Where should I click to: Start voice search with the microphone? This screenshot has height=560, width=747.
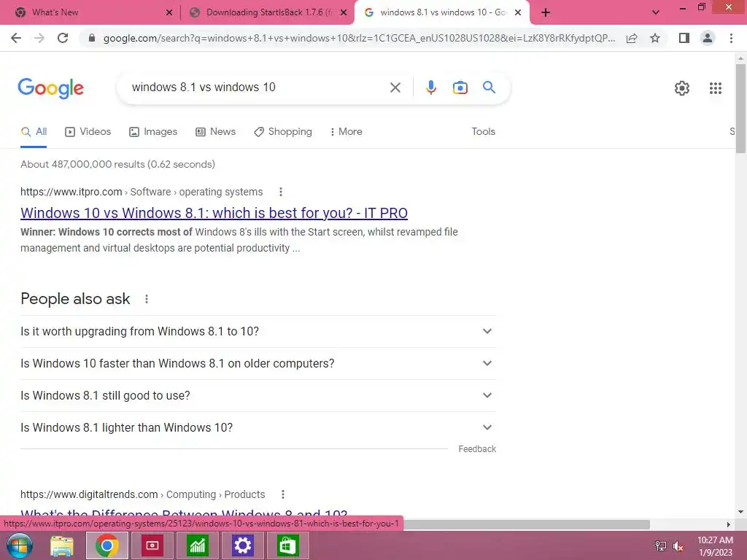430,87
